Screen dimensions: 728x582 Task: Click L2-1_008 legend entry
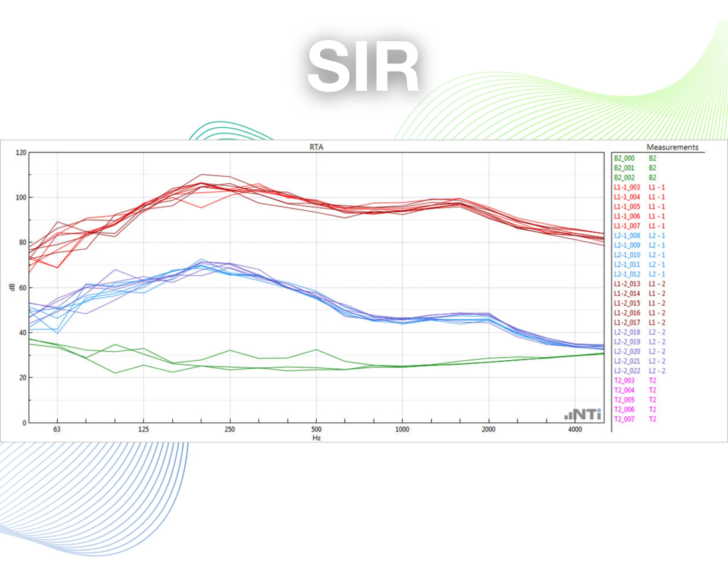[627, 236]
